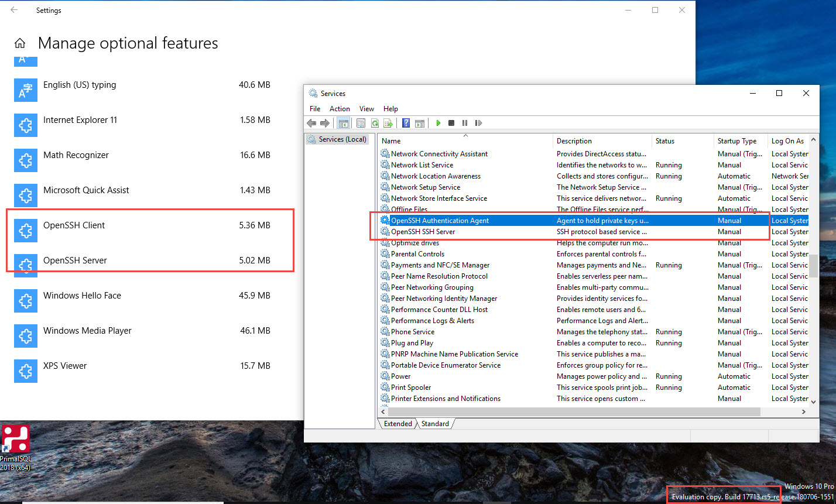Stop Service using the square toolbar icon
The height and width of the screenshot is (504, 836).
pyautogui.click(x=451, y=123)
